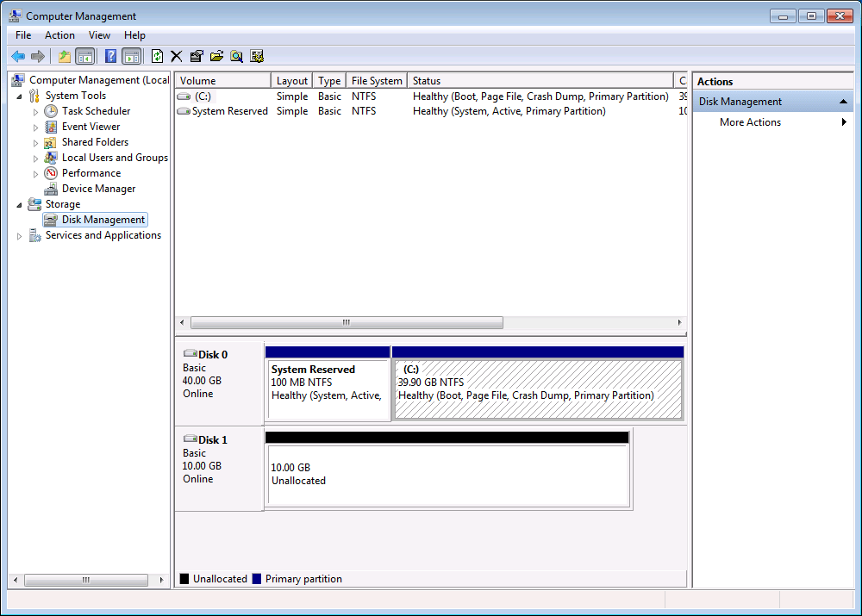Image resolution: width=862 pixels, height=616 pixels.
Task: Click the Properties toolbar icon
Action: click(197, 56)
